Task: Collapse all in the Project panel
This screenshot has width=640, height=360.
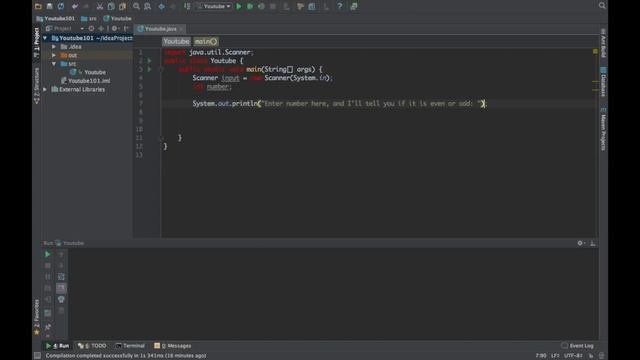Action: point(101,29)
